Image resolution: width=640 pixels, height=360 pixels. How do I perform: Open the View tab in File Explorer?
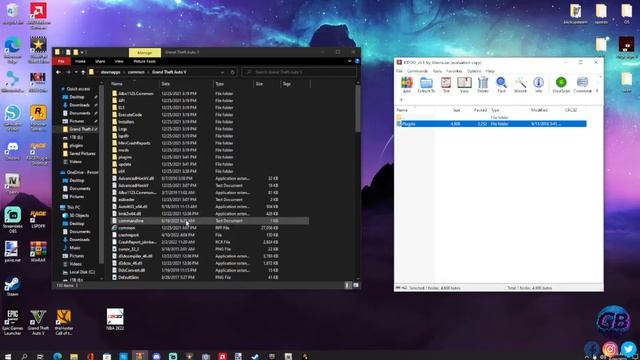tap(119, 61)
